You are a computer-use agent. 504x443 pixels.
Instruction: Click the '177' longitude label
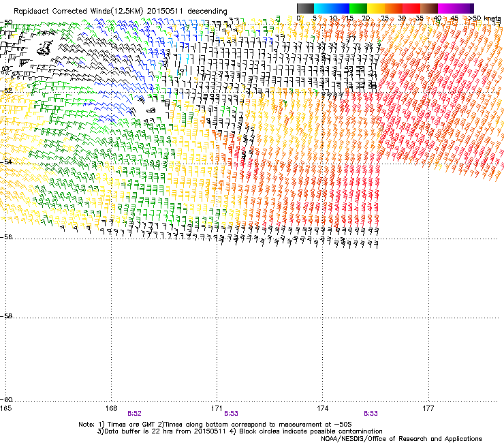pyautogui.click(x=428, y=408)
